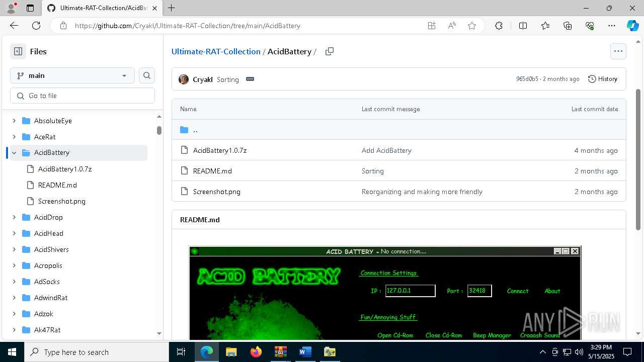Open Cryakl author link
This screenshot has height=362, width=644.
pos(203,79)
